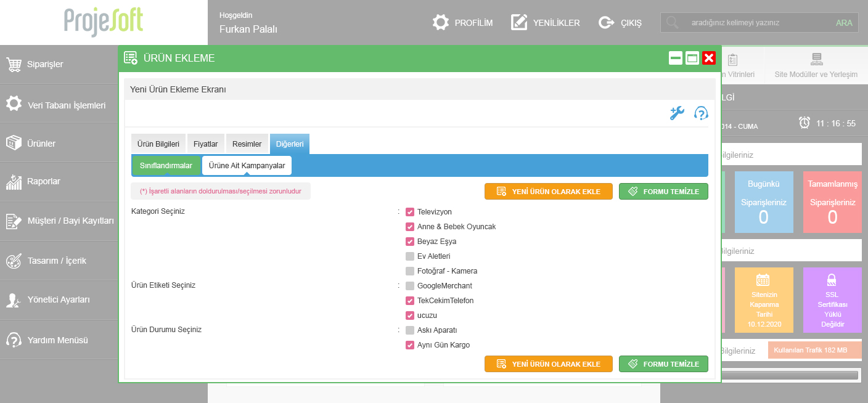
Task: Switch to the Ürün Bilgileri tab
Action: tap(158, 144)
